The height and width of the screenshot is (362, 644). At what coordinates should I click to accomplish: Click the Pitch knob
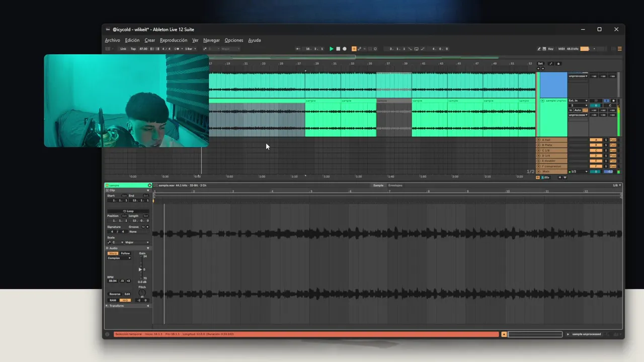[142, 292]
